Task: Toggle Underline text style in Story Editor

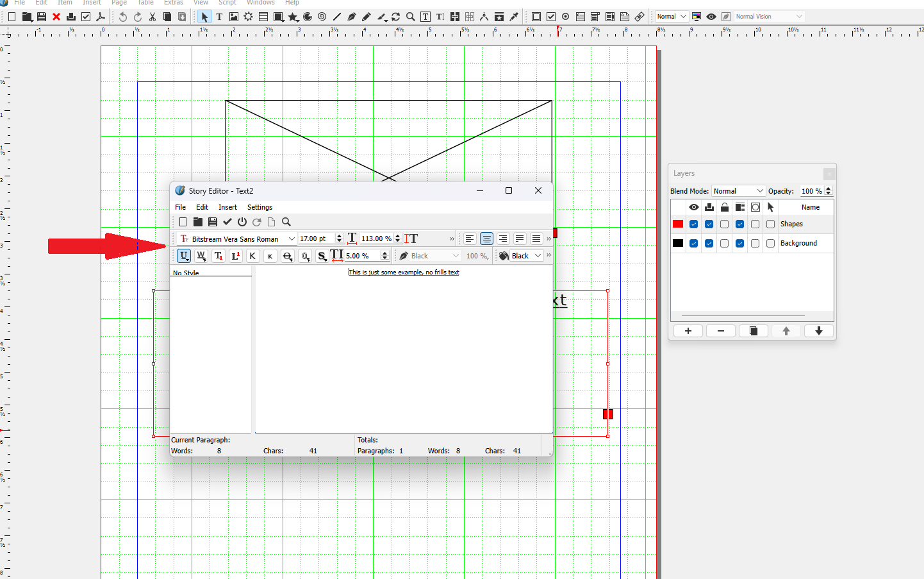Action: pos(184,256)
